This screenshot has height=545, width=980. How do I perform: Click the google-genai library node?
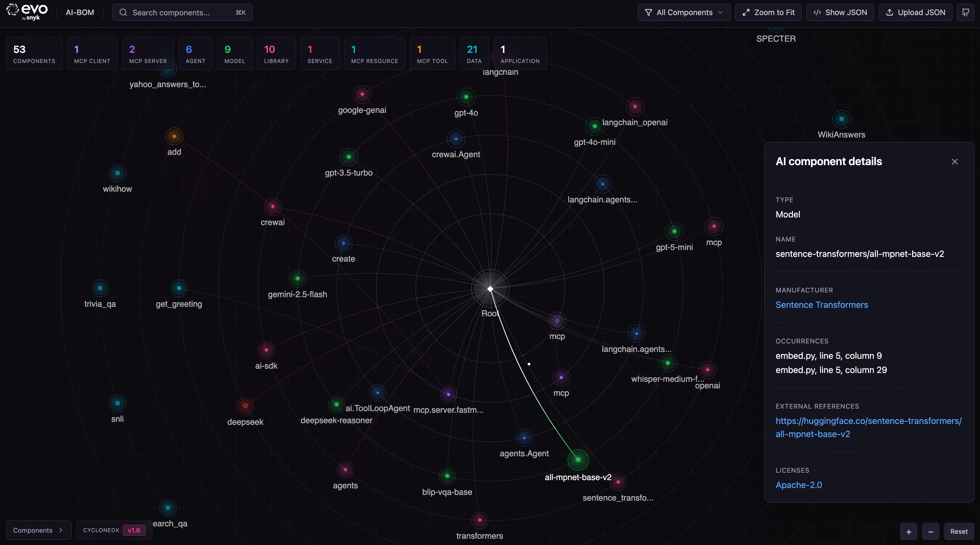(x=362, y=94)
